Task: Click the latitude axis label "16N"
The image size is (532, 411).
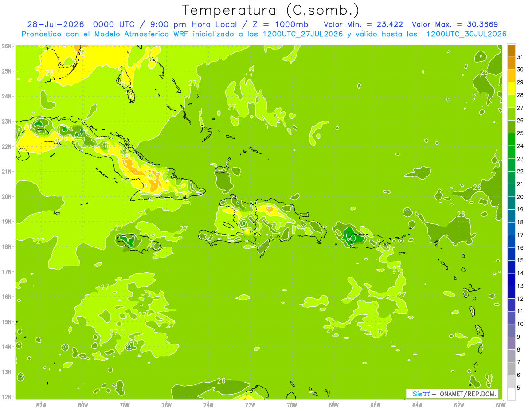Action: 7,297
